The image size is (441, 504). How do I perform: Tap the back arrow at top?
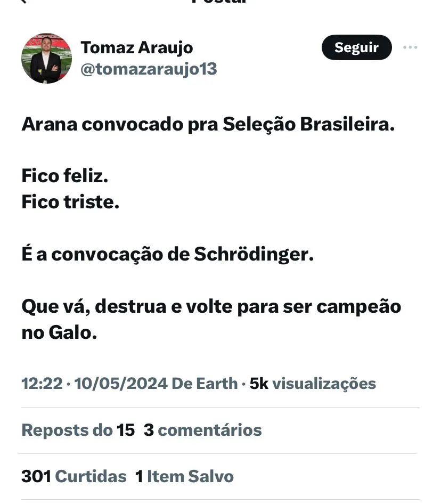click(22, 2)
